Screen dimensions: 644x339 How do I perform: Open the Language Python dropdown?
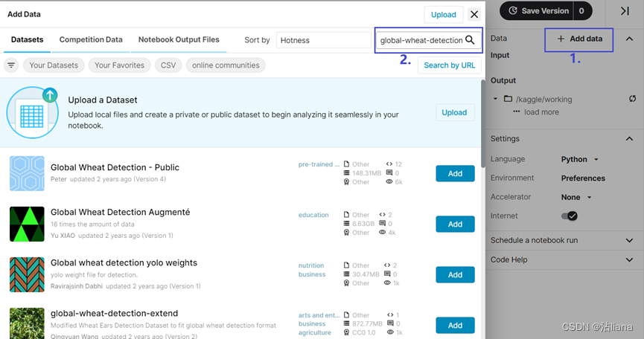[x=579, y=159]
